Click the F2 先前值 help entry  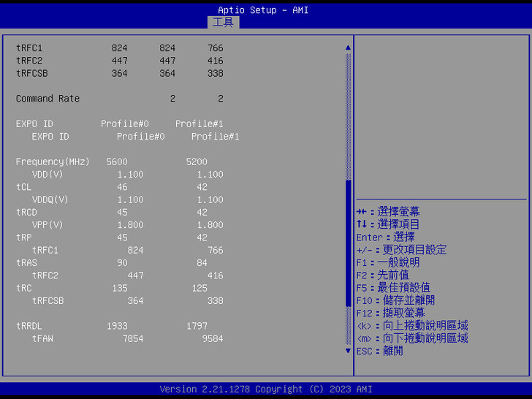pyautogui.click(x=383, y=275)
